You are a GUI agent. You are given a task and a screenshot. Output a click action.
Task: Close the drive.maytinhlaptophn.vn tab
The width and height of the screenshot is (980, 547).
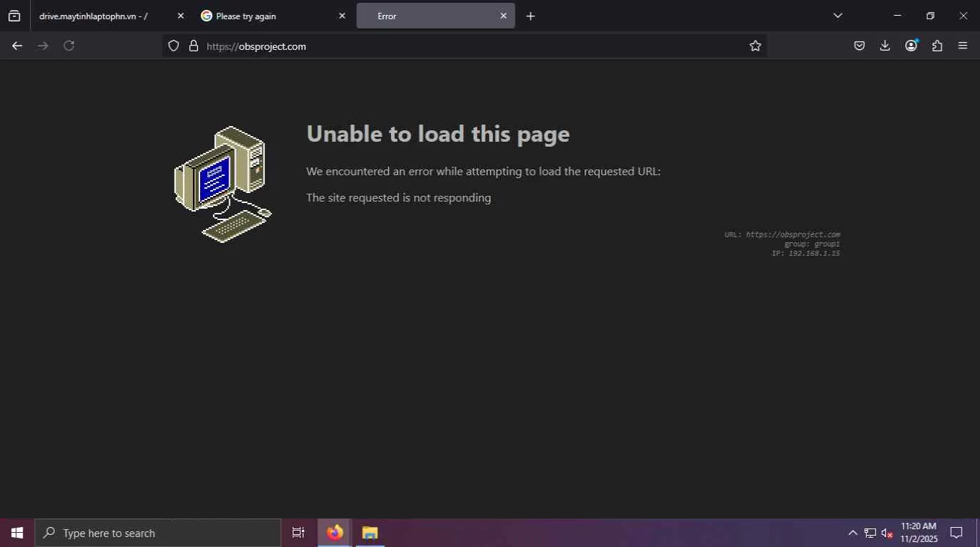tap(180, 16)
